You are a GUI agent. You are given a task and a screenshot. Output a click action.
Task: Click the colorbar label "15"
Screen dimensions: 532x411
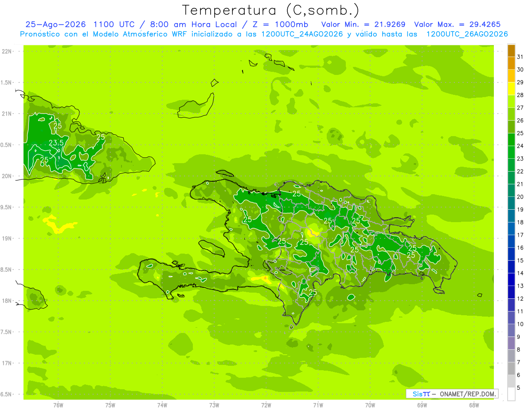pos(520,260)
